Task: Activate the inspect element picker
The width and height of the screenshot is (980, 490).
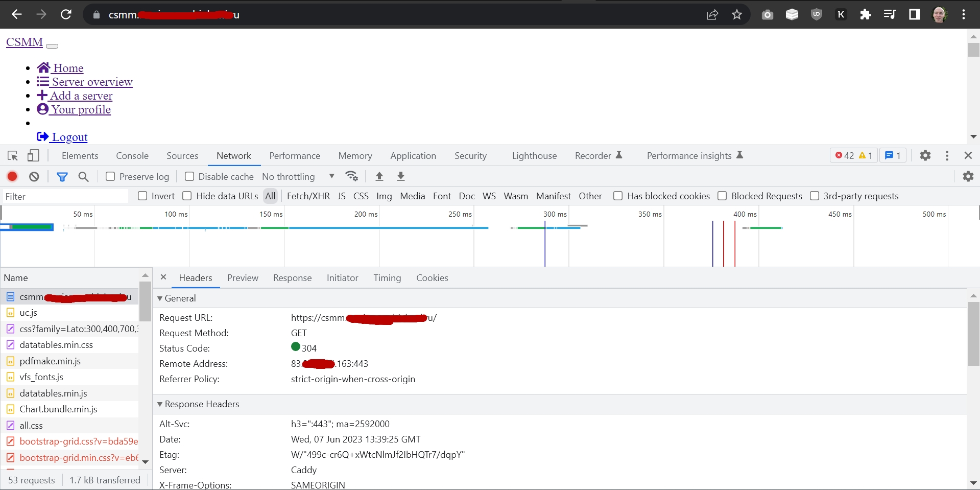Action: click(13, 156)
